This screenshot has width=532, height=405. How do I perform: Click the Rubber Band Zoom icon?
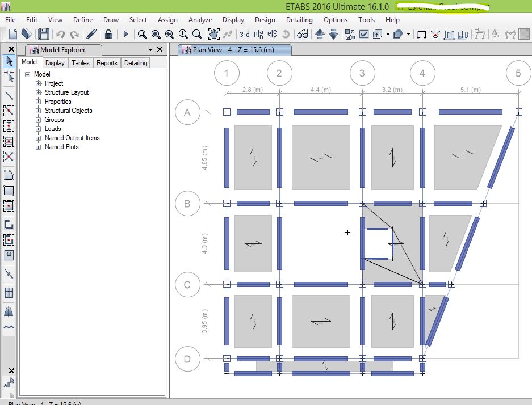(x=142, y=34)
